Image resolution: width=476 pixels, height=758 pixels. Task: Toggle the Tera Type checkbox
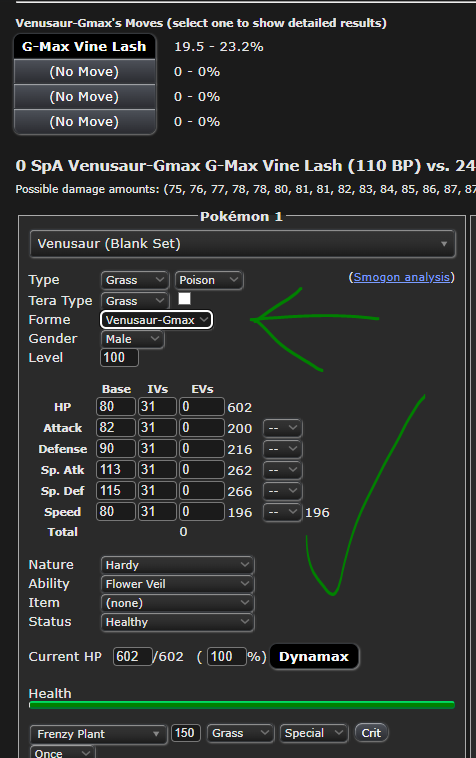coord(184,299)
